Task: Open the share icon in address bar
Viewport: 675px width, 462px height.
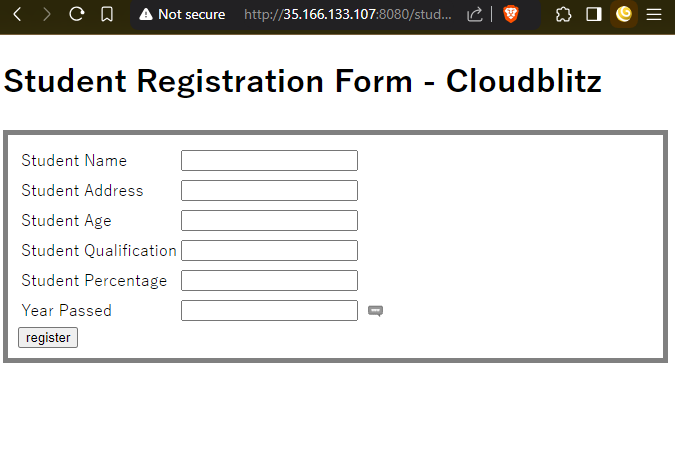Action: [x=475, y=14]
